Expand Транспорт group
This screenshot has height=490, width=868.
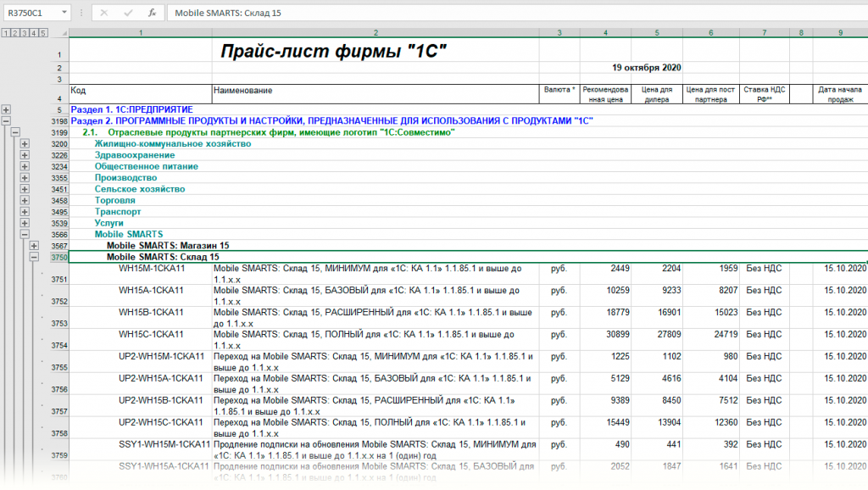coord(25,211)
